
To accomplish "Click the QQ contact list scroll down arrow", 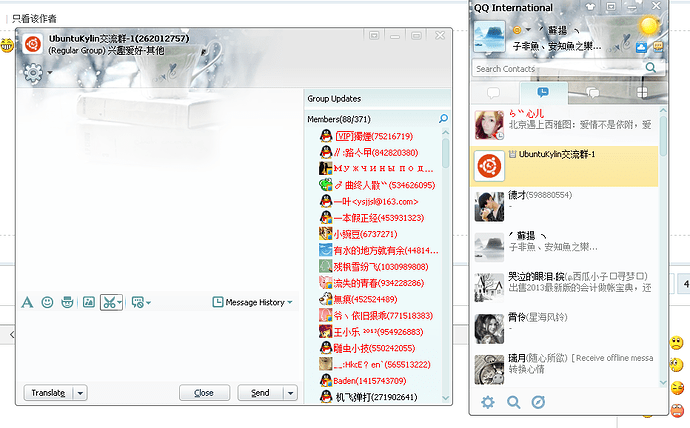I will point(663,383).
